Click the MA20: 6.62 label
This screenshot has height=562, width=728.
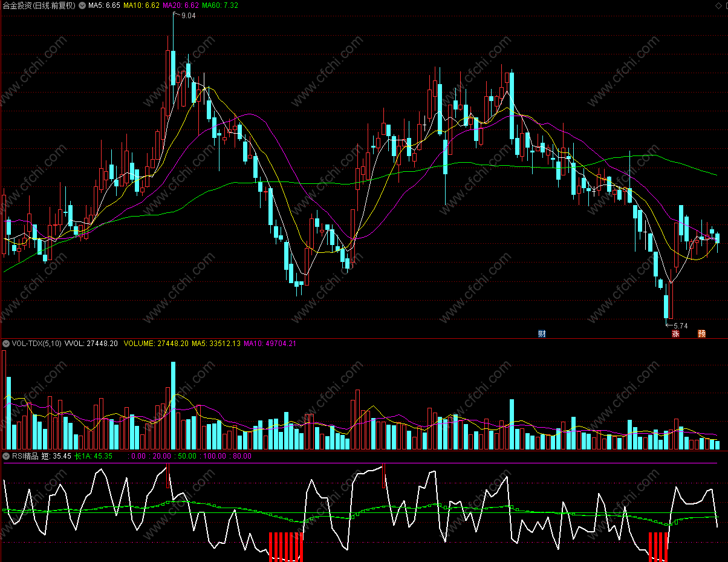tap(181, 5)
